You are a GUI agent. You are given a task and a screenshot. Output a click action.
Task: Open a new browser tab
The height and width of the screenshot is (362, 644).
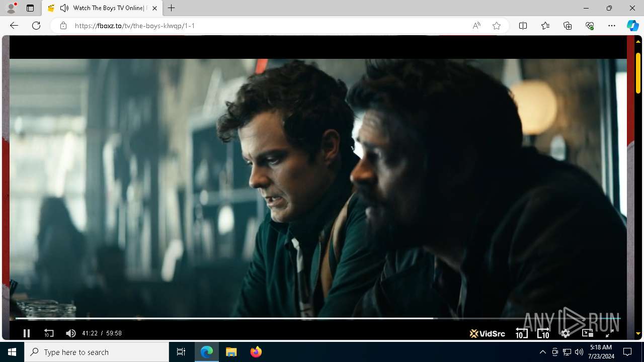[x=172, y=8]
